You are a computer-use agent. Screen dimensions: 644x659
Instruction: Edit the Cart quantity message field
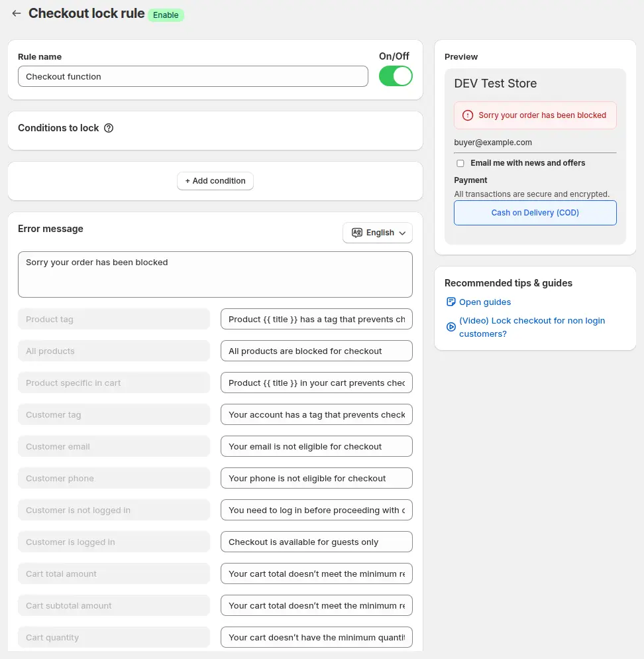click(317, 638)
